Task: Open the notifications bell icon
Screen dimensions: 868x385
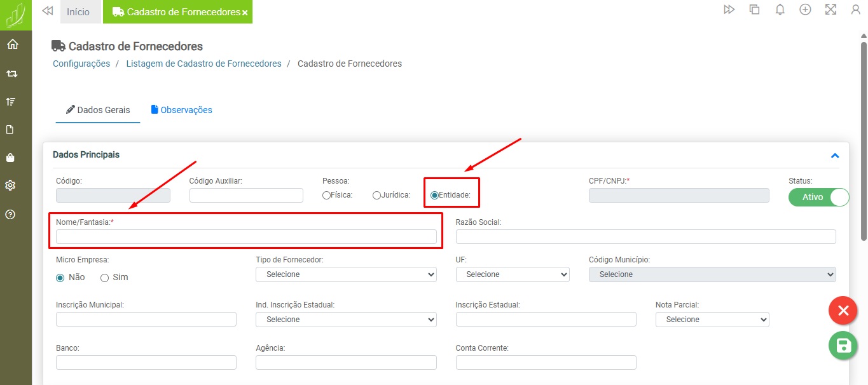Action: coord(780,10)
